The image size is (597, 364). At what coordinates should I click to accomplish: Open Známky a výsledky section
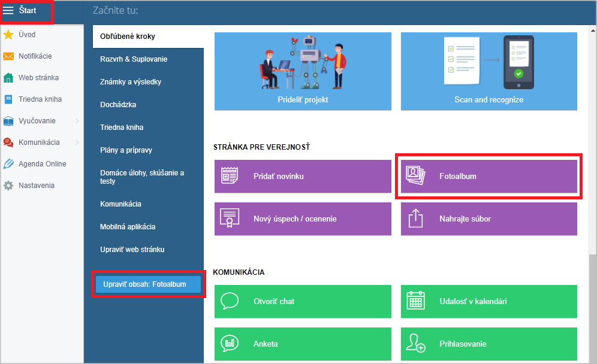click(131, 82)
